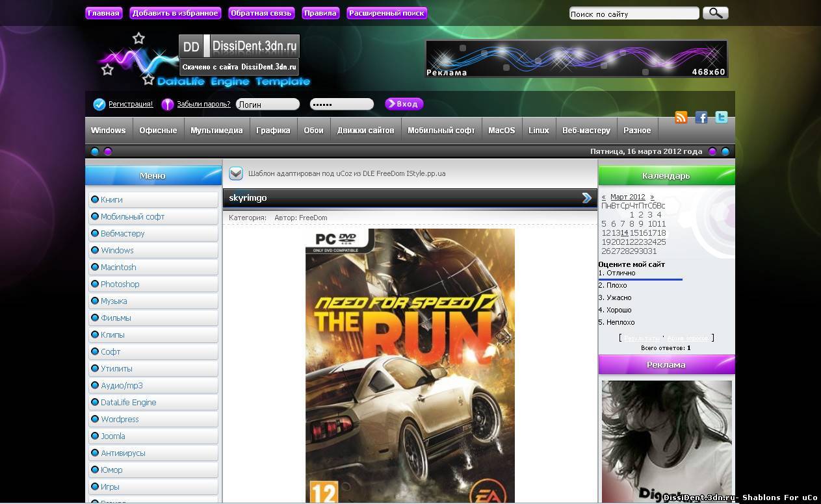This screenshot has width=821, height=504.
Task: Open the Разное category tab
Action: click(637, 131)
